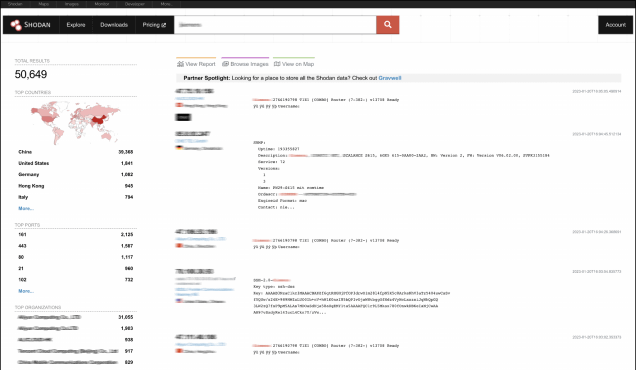Open More... in the top bar
Viewport: 636px width, 370px height.
click(166, 4)
